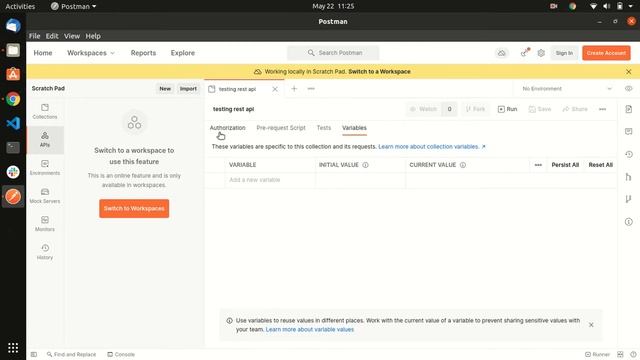Open Learn more about collection variables link
The image size is (640, 360).
pos(432,147)
